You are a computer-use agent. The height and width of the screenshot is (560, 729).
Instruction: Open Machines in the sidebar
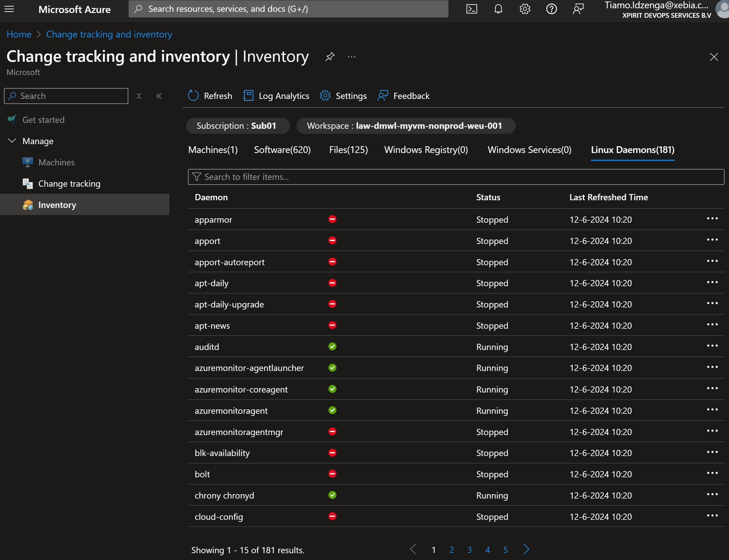point(56,162)
